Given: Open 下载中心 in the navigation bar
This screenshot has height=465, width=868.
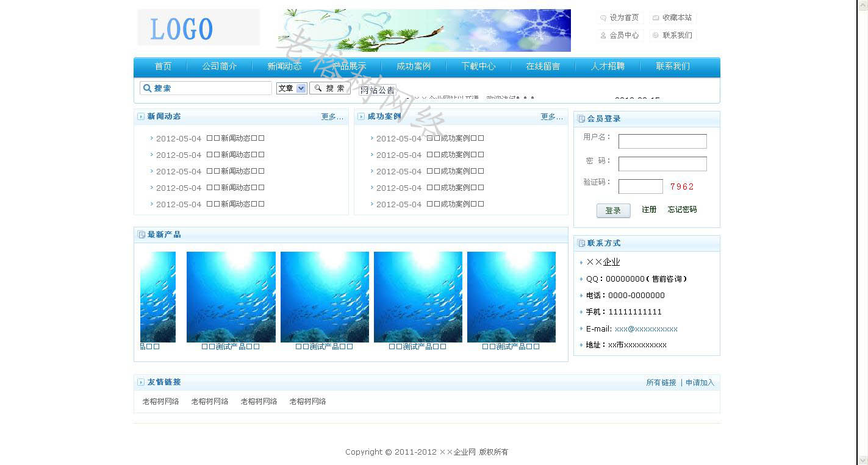Looking at the screenshot, I should coord(478,66).
